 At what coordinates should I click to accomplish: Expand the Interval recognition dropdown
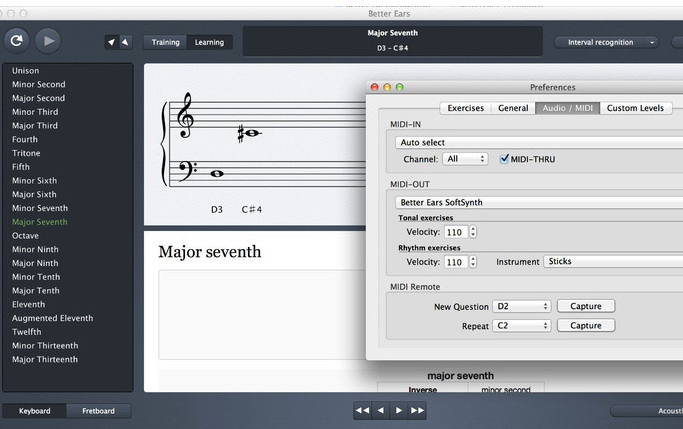607,42
